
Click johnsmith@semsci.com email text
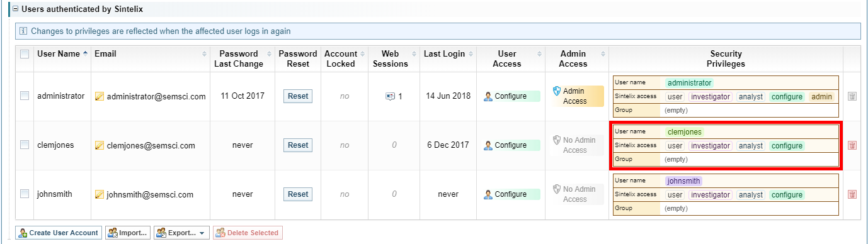pyautogui.click(x=150, y=195)
